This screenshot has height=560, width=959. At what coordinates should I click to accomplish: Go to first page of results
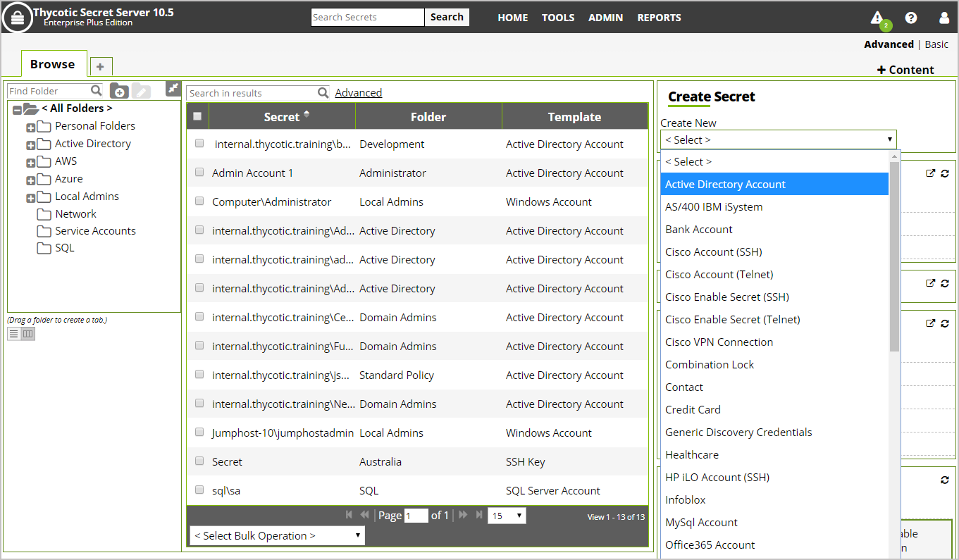349,515
